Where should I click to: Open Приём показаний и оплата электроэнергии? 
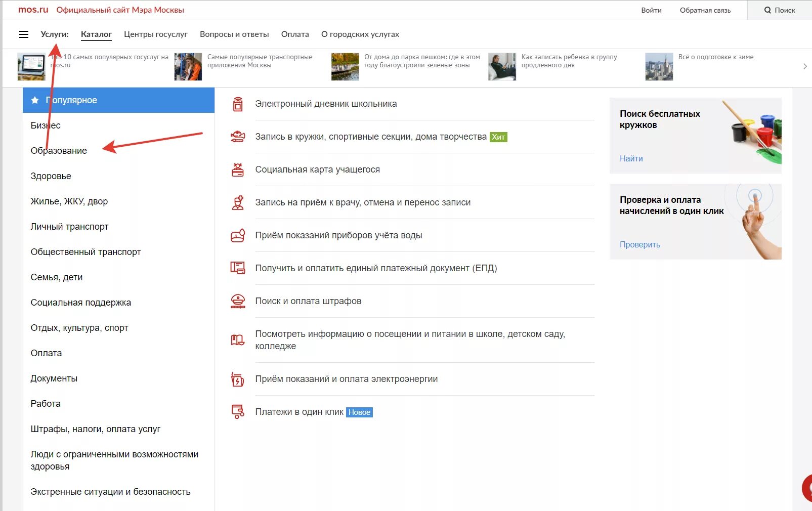coord(347,379)
